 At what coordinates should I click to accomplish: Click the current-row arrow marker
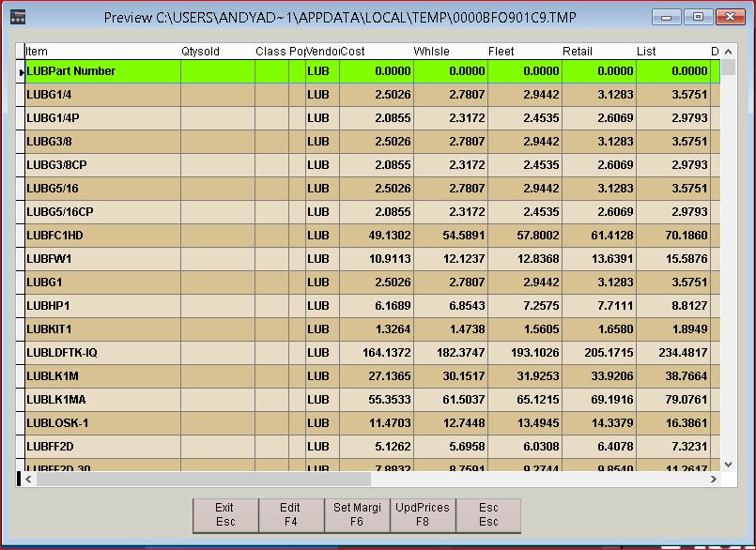[x=22, y=72]
